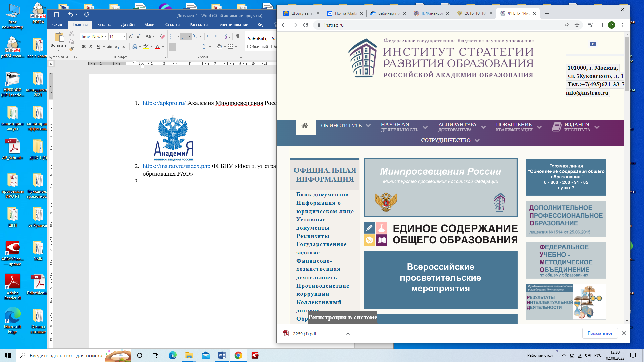Open the https://apkpro.ru/ link in document

click(164, 103)
